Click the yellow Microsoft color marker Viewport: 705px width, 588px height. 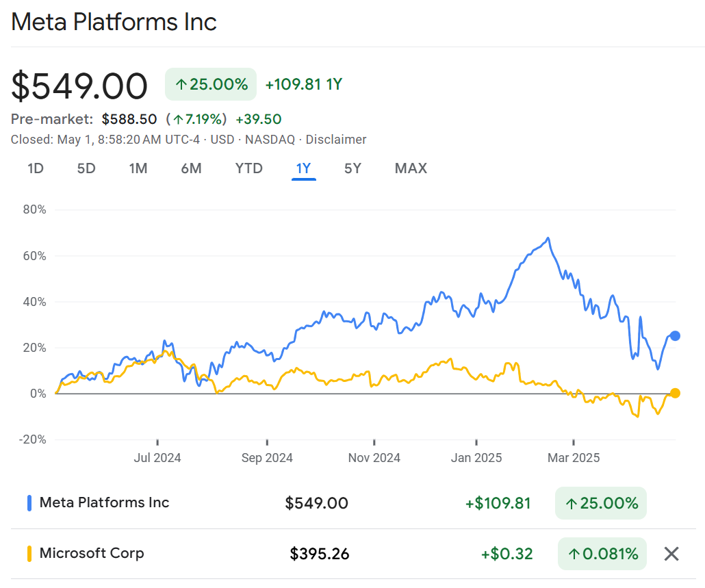tap(29, 554)
